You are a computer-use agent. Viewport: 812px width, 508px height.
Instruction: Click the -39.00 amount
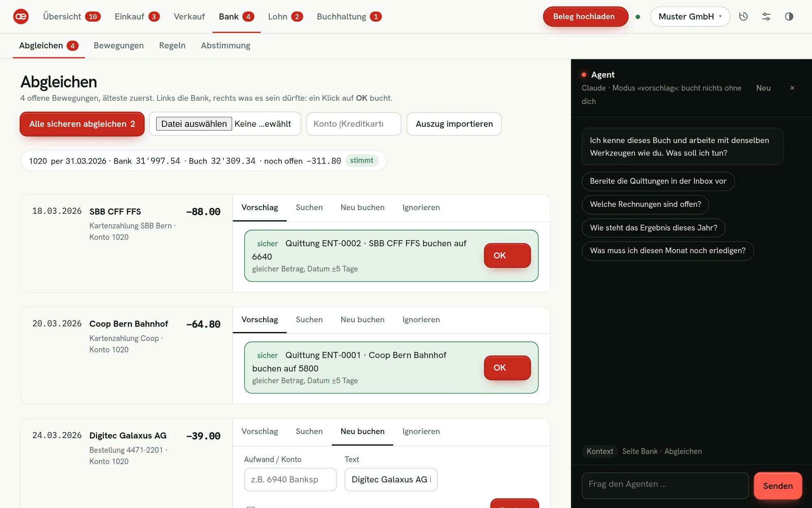[x=203, y=436]
